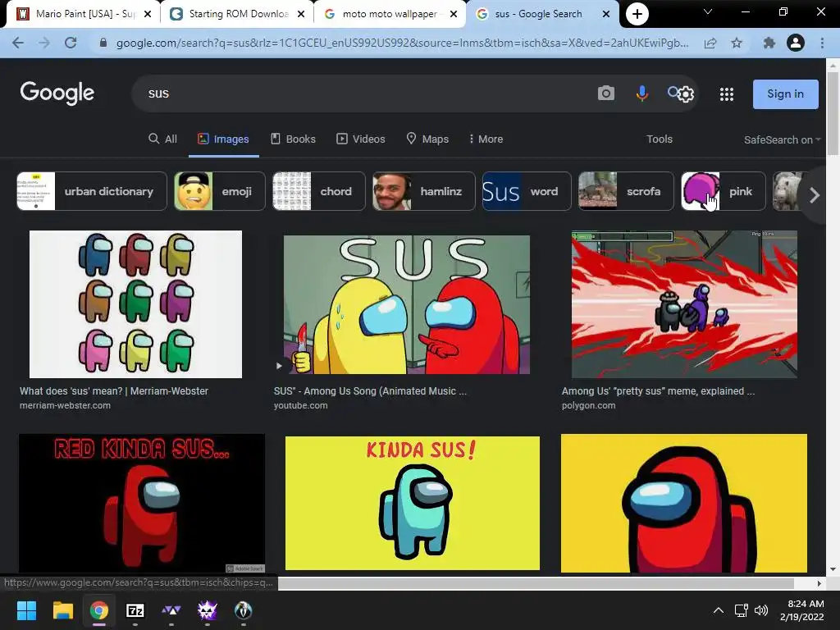
Task: Open the search settings gear
Action: 686,94
